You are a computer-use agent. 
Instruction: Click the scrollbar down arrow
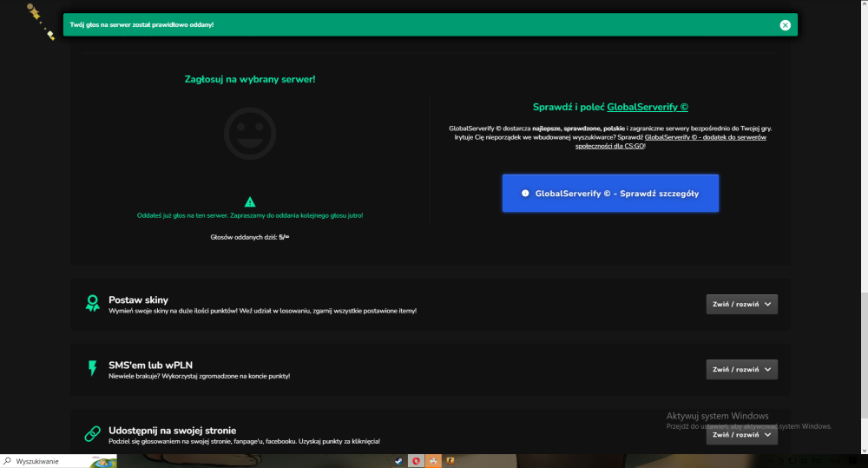click(865, 451)
